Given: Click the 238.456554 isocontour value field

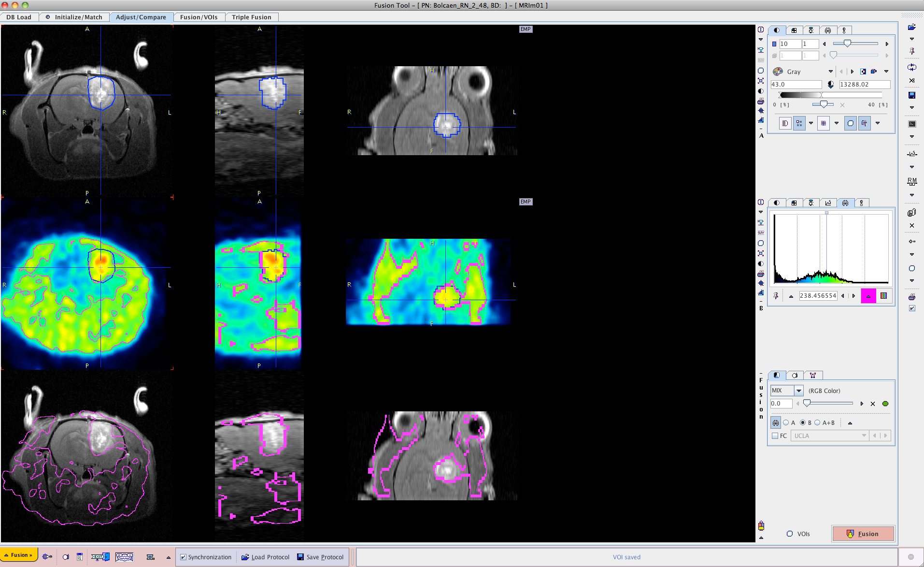Looking at the screenshot, I should pyautogui.click(x=817, y=296).
